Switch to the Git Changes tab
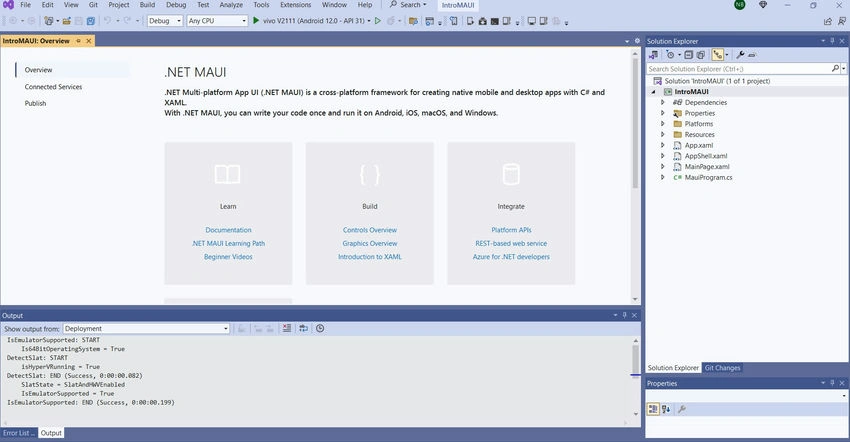Viewport: 850px width, 442px height. click(722, 368)
